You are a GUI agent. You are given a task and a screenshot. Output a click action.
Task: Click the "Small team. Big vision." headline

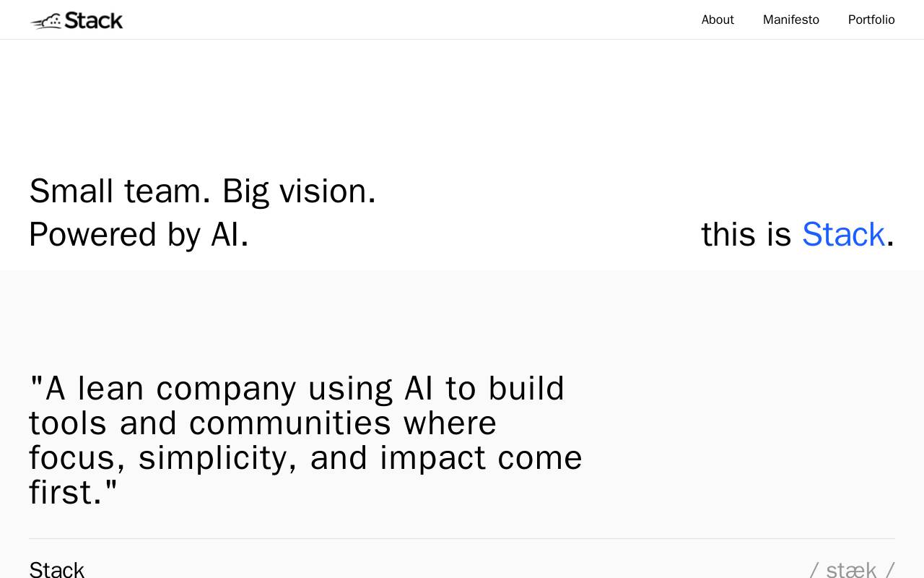click(x=203, y=191)
